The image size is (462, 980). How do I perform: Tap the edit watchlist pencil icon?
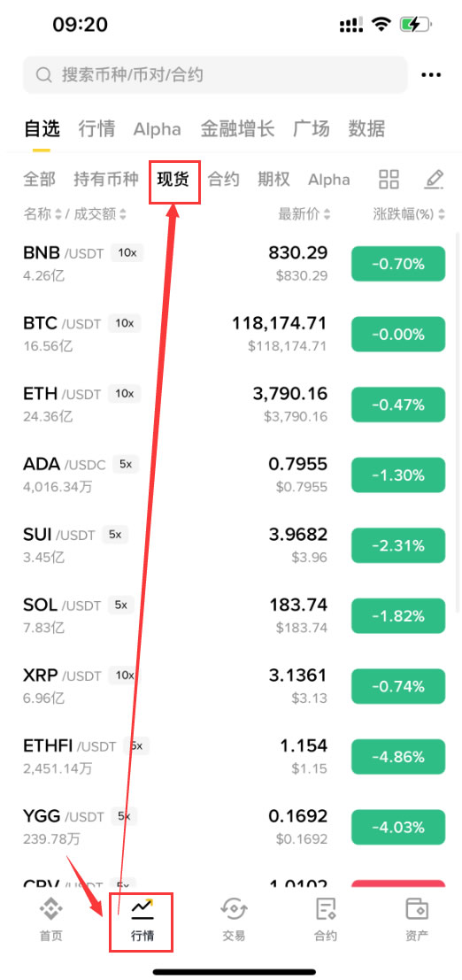coord(434,179)
